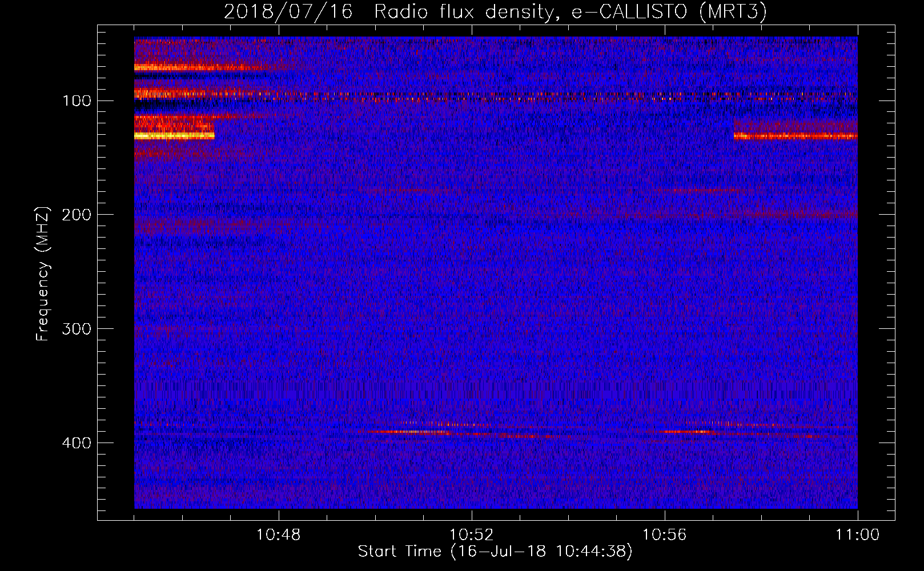Screen dimensions: 924x571
Task: Click the bright yellow band near 130 MHz at left
Action: click(174, 136)
